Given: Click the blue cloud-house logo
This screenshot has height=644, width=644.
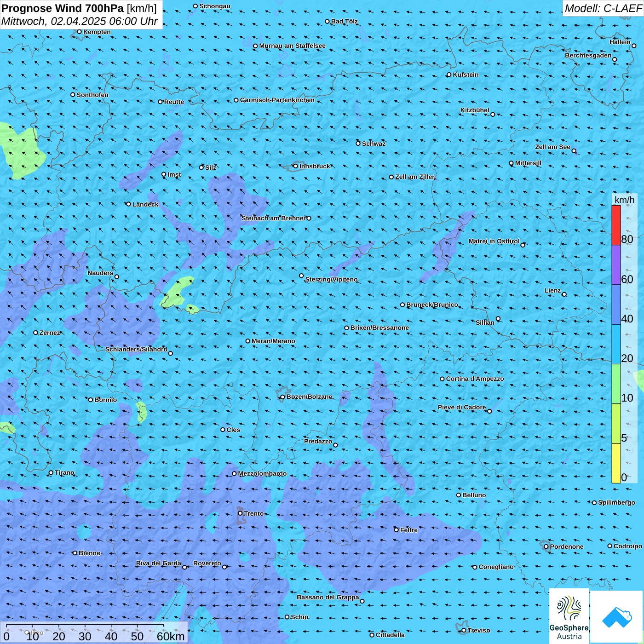Looking at the screenshot, I should click(617, 616).
